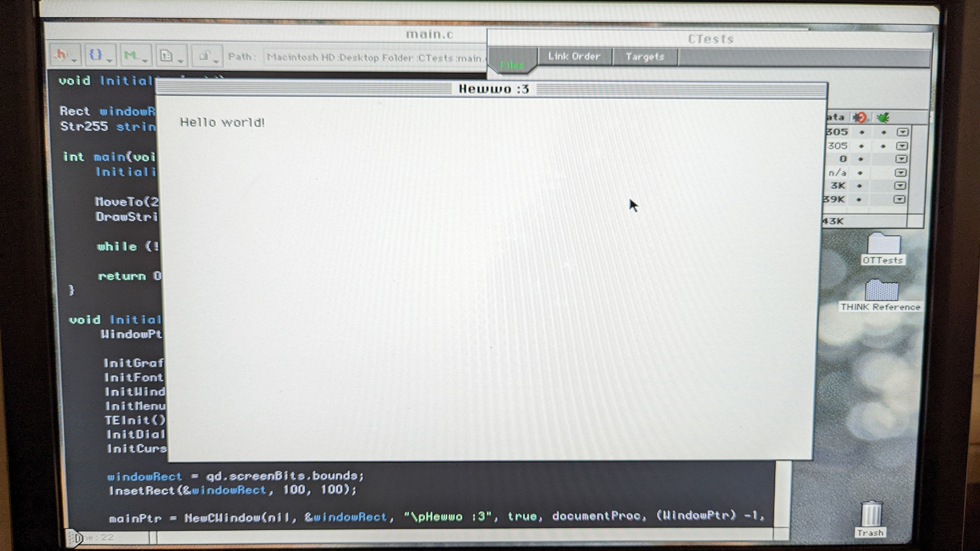This screenshot has width=980, height=551.
Task: Open the markers popup marked with green M
Action: (131, 55)
